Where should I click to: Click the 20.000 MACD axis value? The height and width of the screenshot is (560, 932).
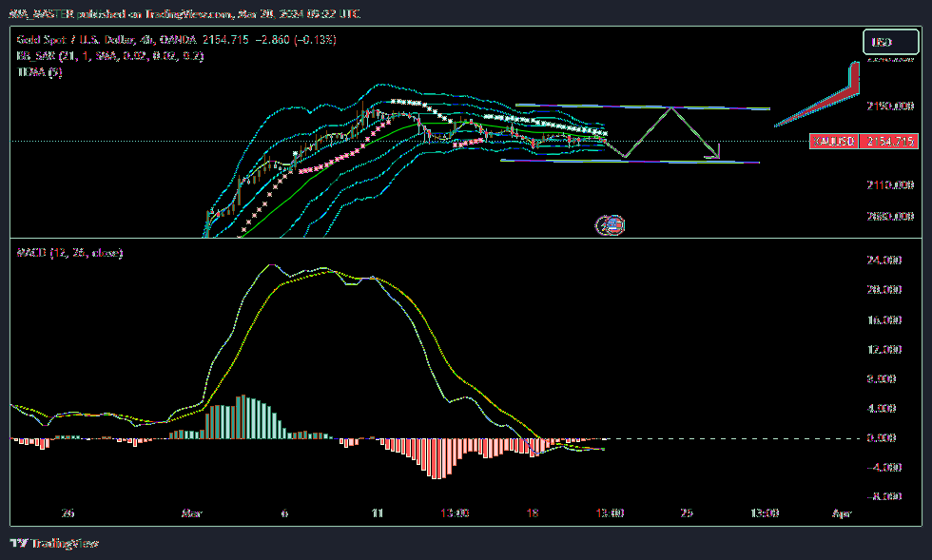(884, 290)
